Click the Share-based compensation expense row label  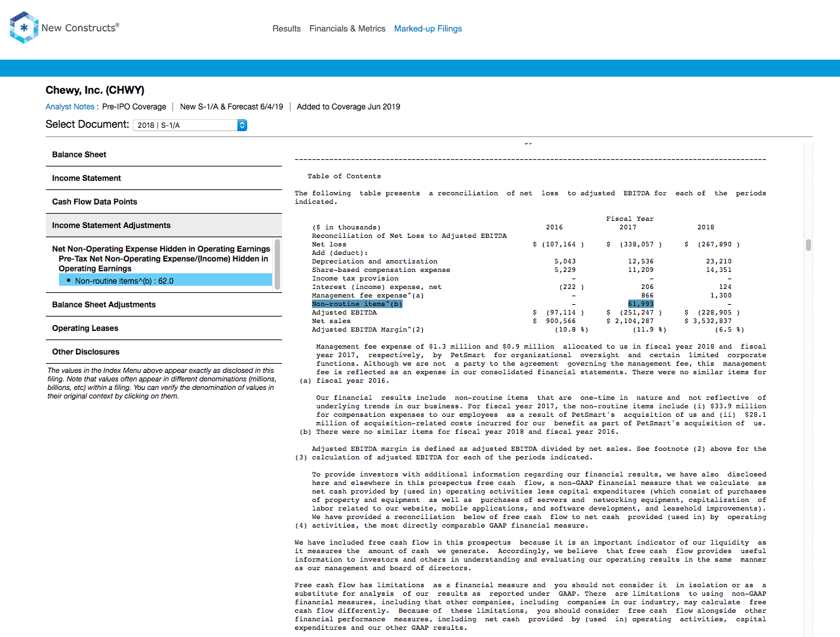[x=381, y=270]
